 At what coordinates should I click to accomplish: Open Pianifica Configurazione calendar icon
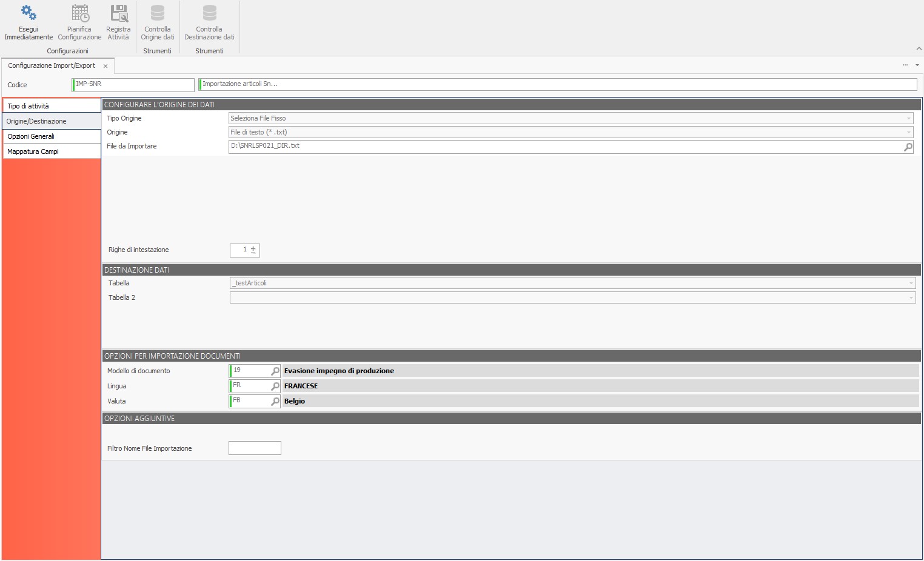click(x=80, y=13)
